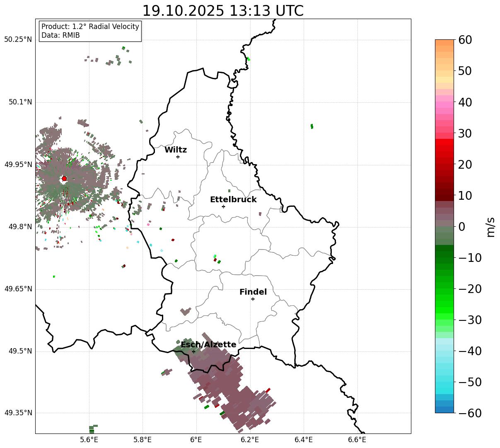
Task: Click the bright red colorbar segment near 30
Action: pos(444,142)
